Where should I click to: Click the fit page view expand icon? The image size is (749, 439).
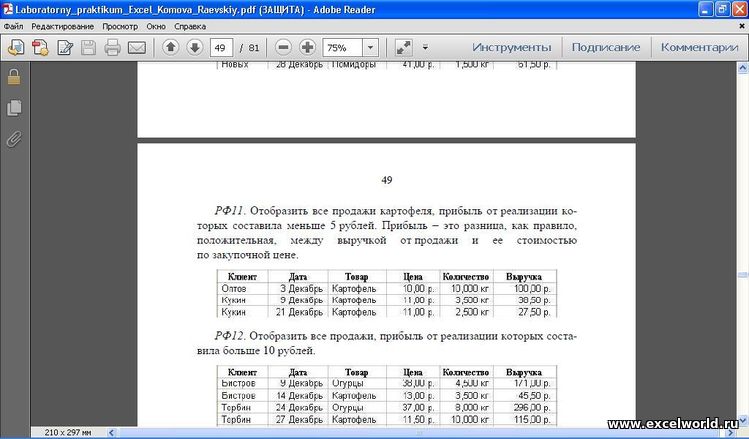click(x=404, y=47)
